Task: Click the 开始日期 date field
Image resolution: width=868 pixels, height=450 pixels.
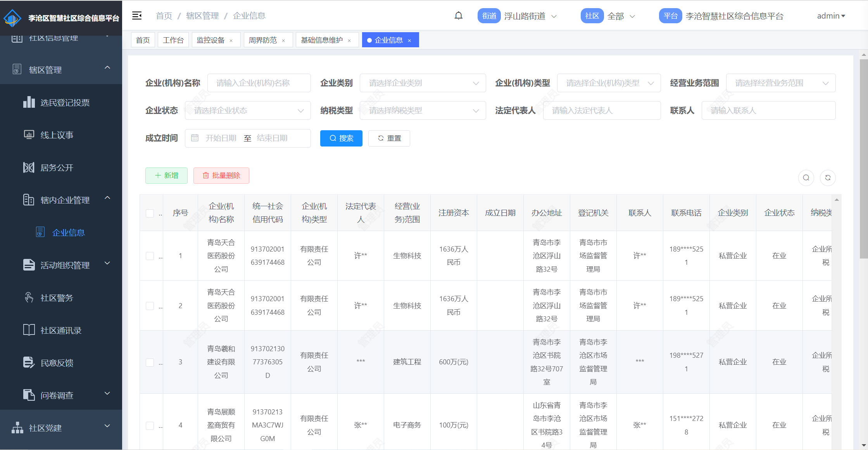Action: pos(221,138)
